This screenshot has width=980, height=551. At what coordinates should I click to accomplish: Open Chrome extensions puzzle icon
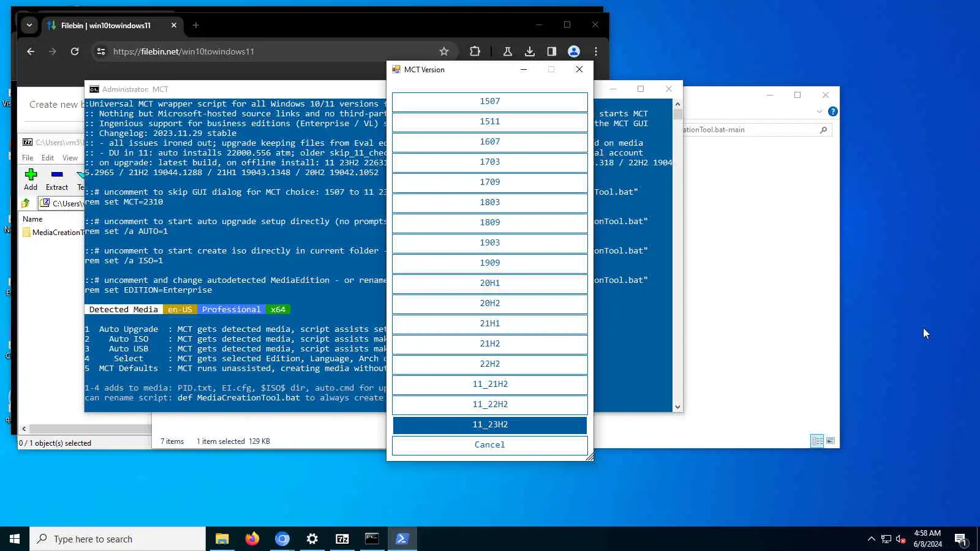pos(475,51)
